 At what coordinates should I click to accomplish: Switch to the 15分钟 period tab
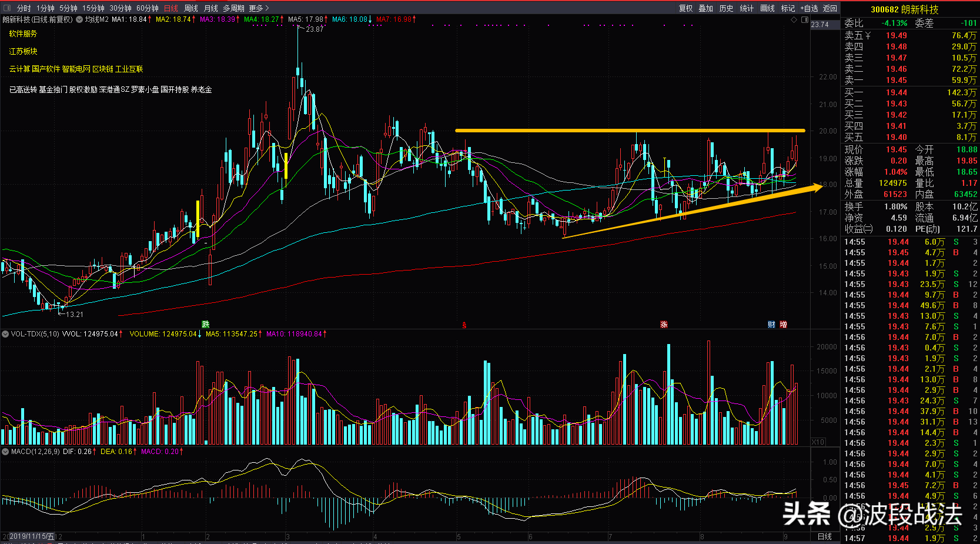click(93, 8)
